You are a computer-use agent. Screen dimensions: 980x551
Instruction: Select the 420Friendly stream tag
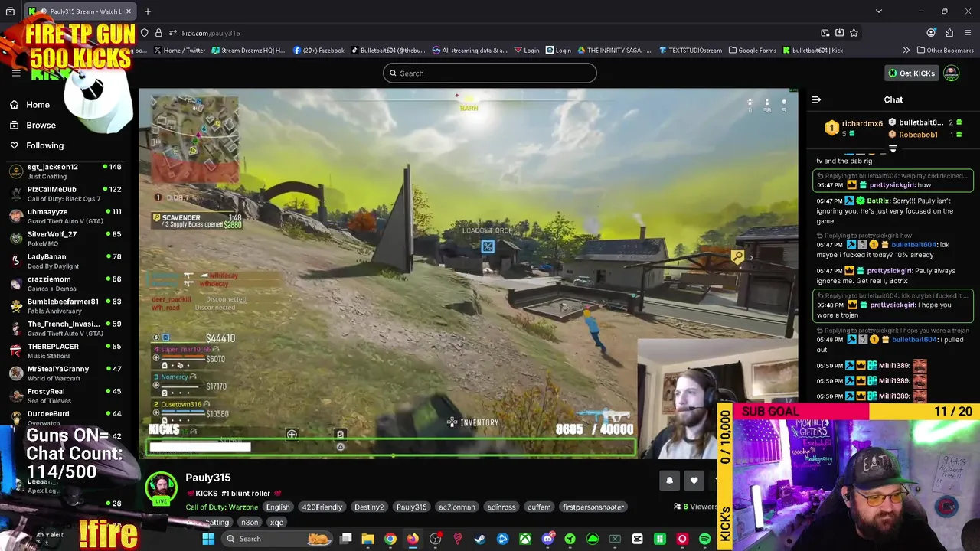[322, 507]
